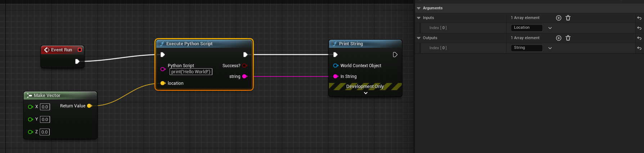
Task: Click the X value field in Make Vector
Action: 45,107
